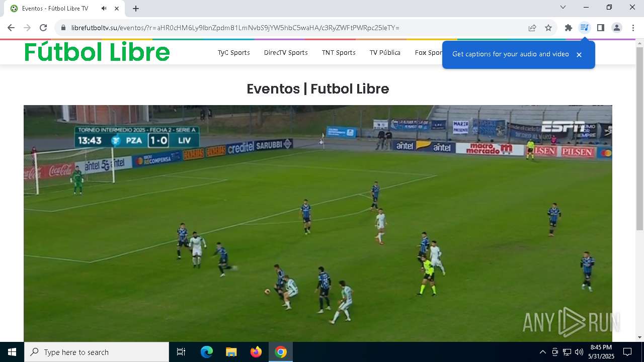644x362 pixels.
Task: Click the Windows taskbar search box
Action: (x=97, y=352)
